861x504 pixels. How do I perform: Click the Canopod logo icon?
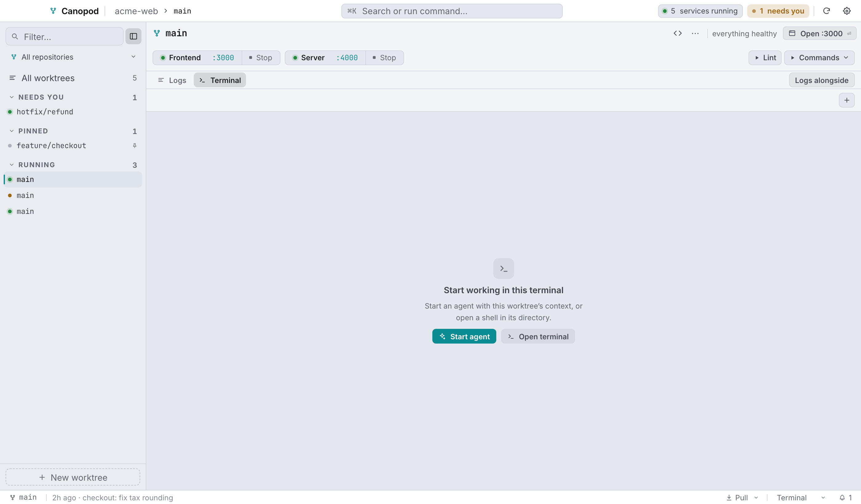click(53, 11)
